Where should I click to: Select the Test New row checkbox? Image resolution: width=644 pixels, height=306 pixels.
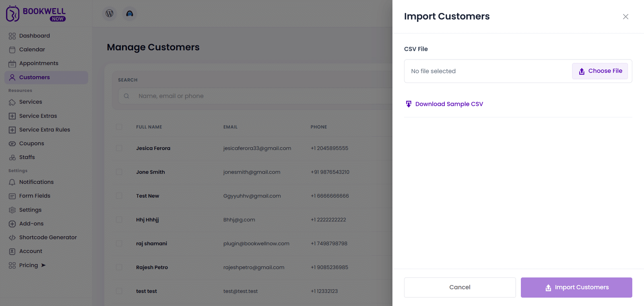(x=119, y=196)
